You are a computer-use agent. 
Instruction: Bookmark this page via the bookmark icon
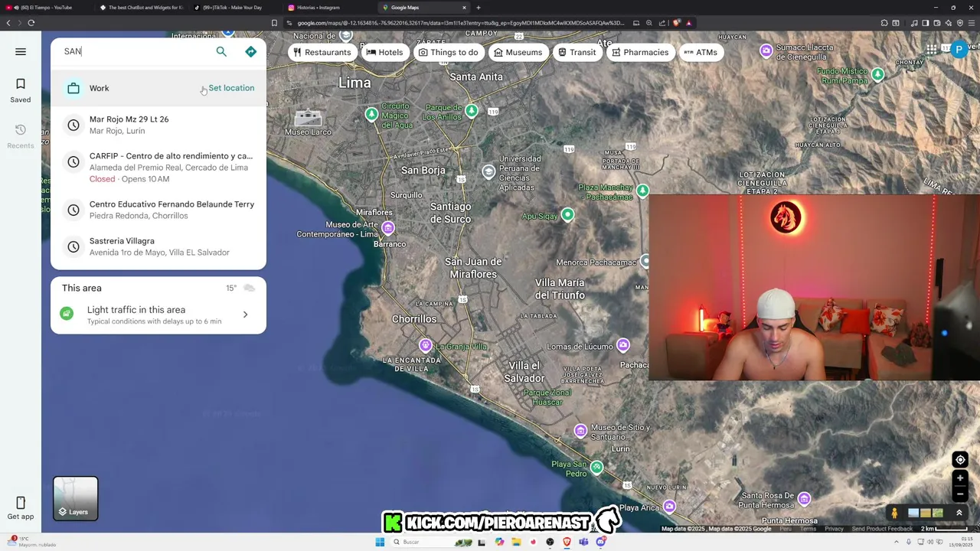(274, 23)
